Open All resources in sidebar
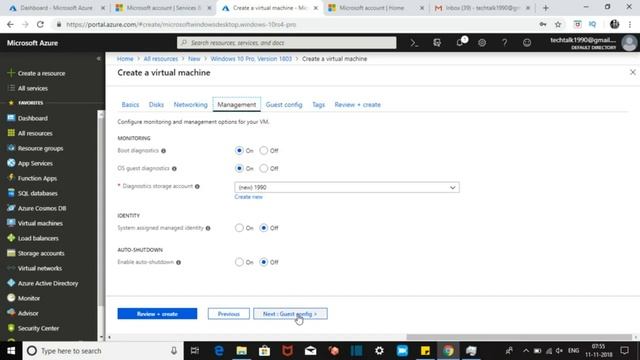Screen dimensions: 640x360 pos(35,133)
